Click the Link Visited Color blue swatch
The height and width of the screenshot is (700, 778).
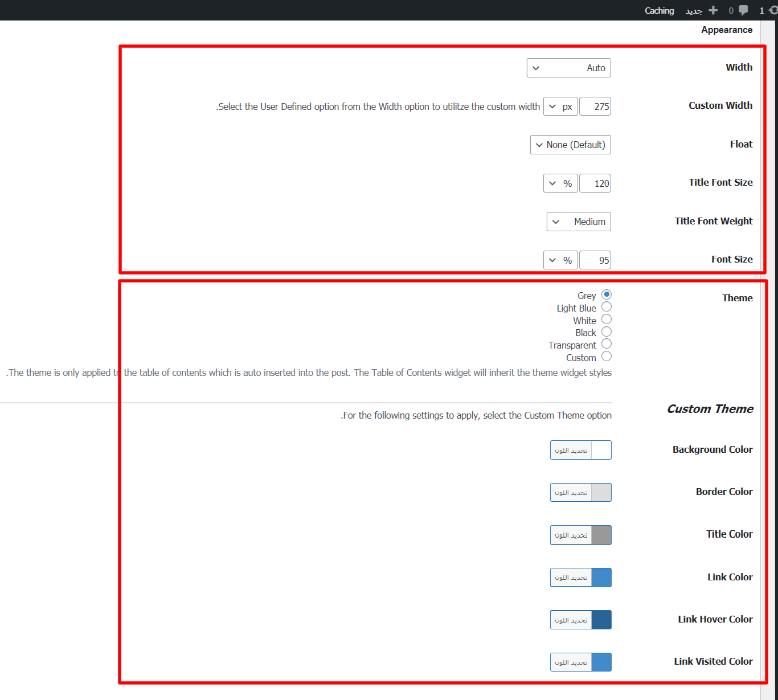pos(601,662)
